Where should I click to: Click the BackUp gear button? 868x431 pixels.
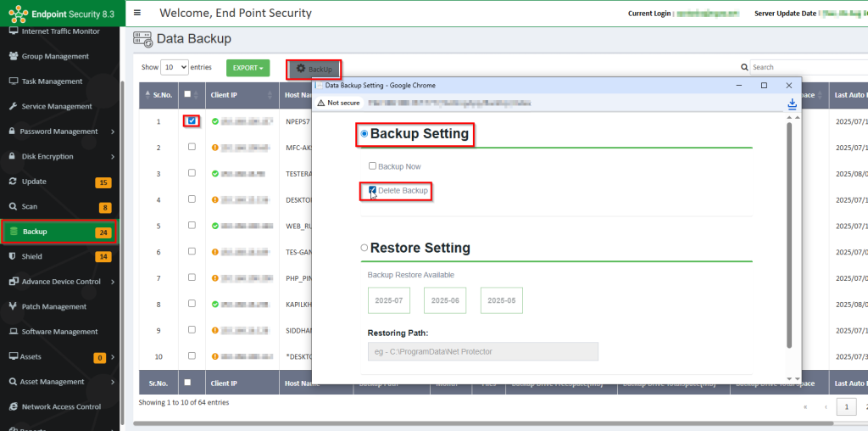314,68
